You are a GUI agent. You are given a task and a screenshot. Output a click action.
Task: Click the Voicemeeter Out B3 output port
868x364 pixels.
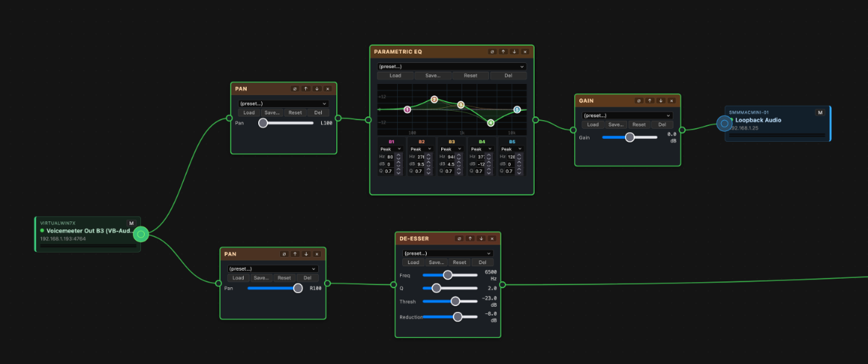point(142,234)
